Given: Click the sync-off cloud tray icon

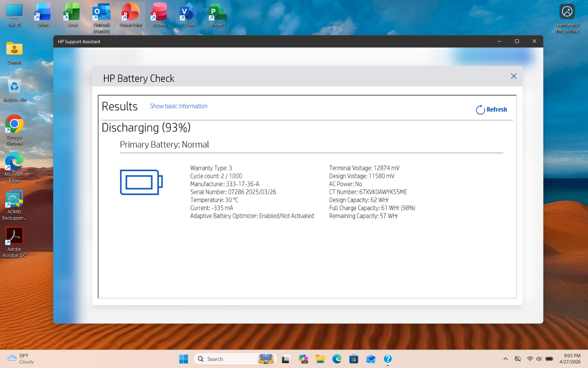Looking at the screenshot, I should pyautogui.click(x=518, y=359).
